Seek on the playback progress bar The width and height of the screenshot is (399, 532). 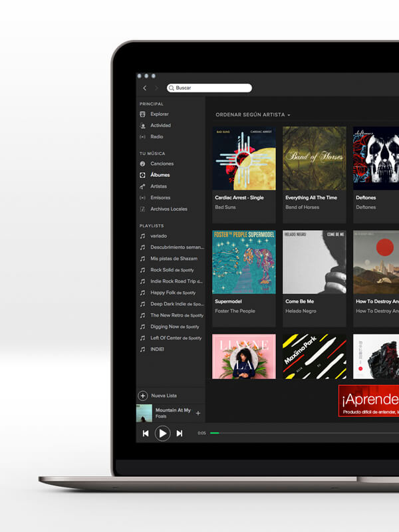coord(305,433)
